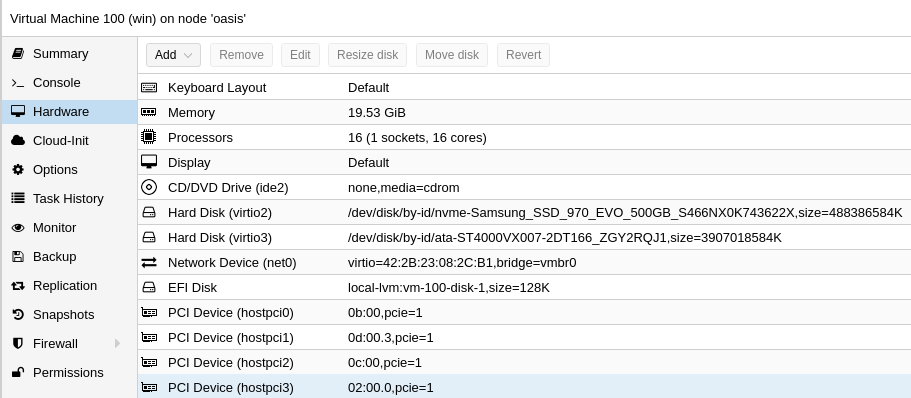Open the Options gear icon
Image resolution: width=911 pixels, height=398 pixels.
click(x=18, y=170)
